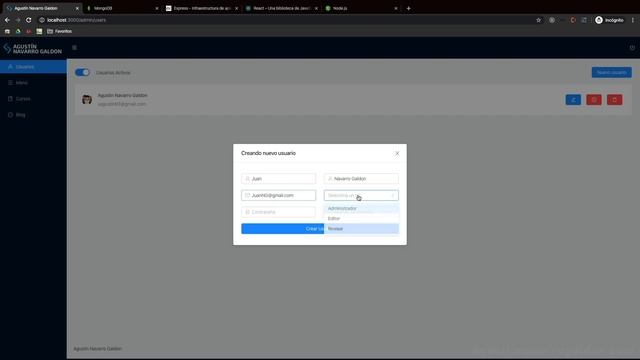Open 'Menu' section in the sidebar
Screen dimensions: 640x360
33,83
